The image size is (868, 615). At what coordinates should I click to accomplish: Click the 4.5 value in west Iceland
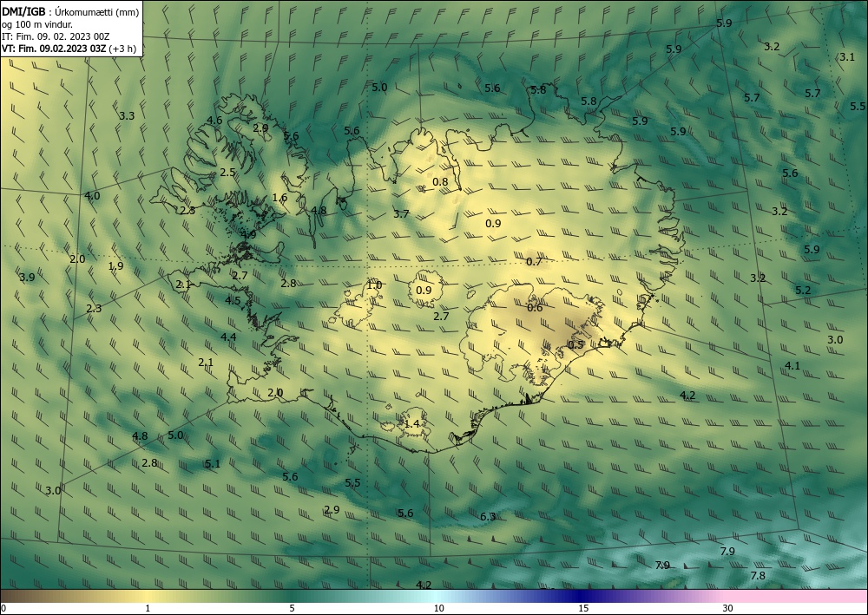coord(233,300)
